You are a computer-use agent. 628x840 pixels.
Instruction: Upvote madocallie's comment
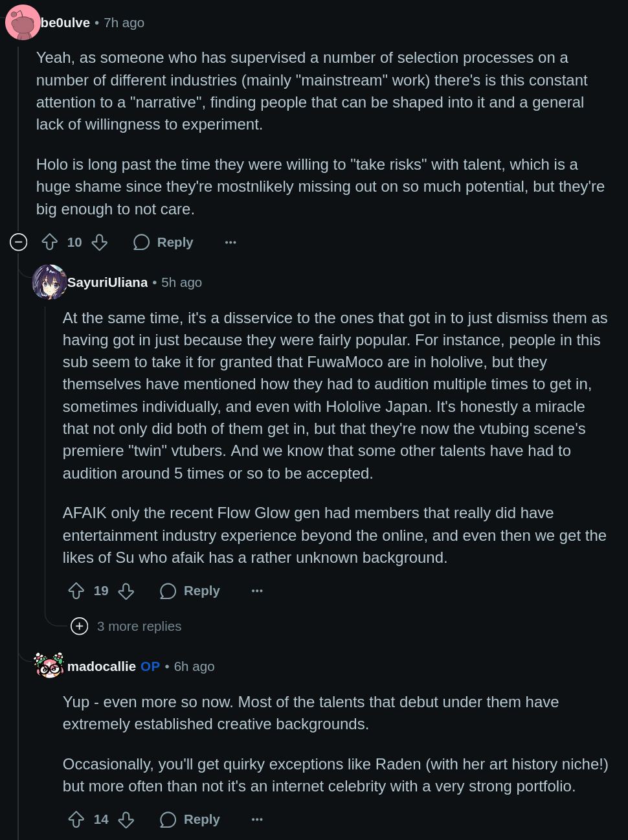(76, 819)
